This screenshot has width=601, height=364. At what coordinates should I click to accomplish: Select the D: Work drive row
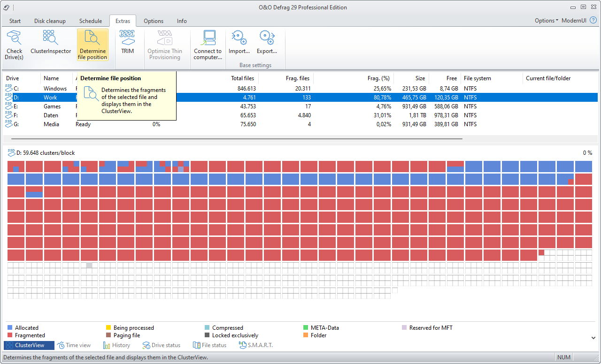pos(300,97)
